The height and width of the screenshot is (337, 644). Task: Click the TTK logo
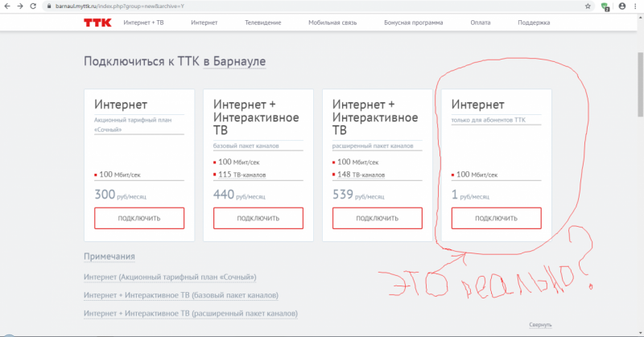[x=97, y=23]
